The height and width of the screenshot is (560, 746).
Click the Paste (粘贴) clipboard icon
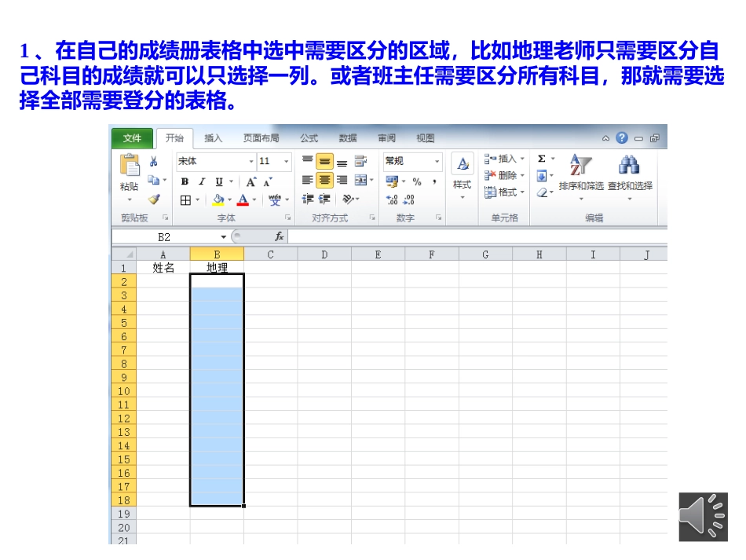pyautogui.click(x=130, y=165)
